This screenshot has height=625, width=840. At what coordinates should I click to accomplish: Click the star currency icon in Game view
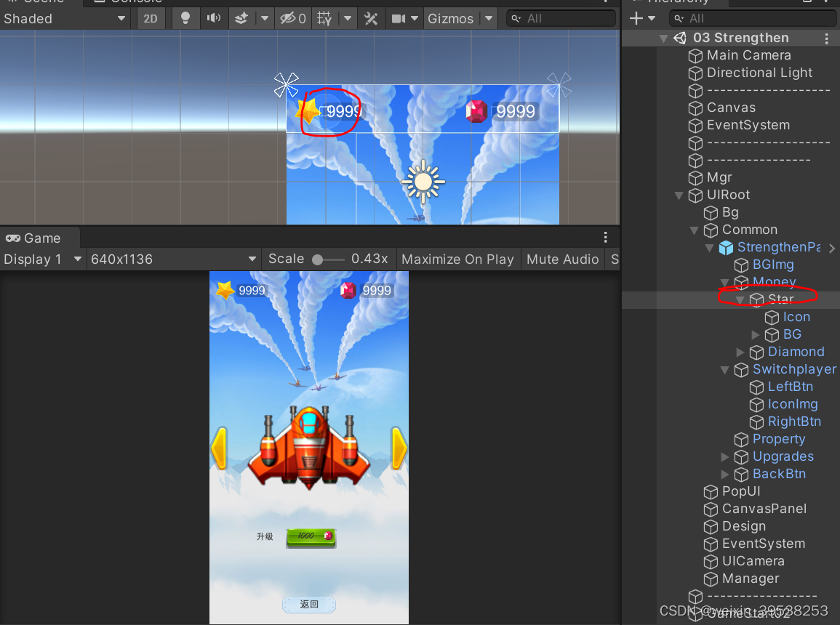[x=225, y=290]
